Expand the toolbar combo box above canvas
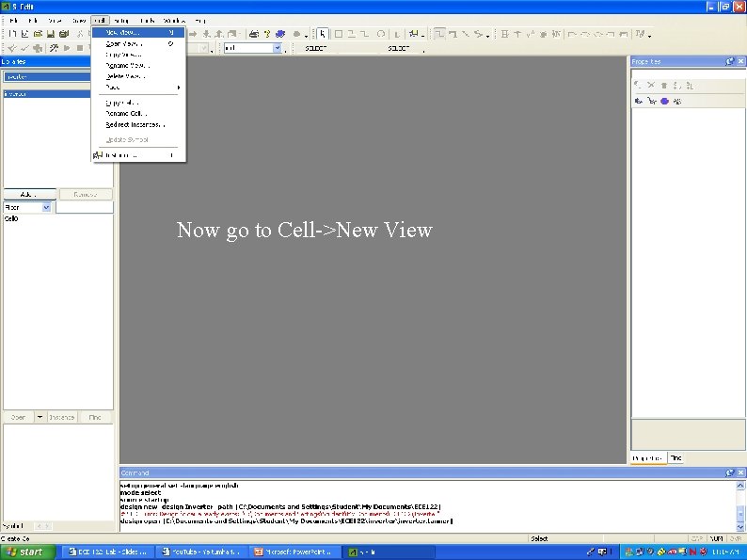This screenshot has width=747, height=560. [x=277, y=48]
